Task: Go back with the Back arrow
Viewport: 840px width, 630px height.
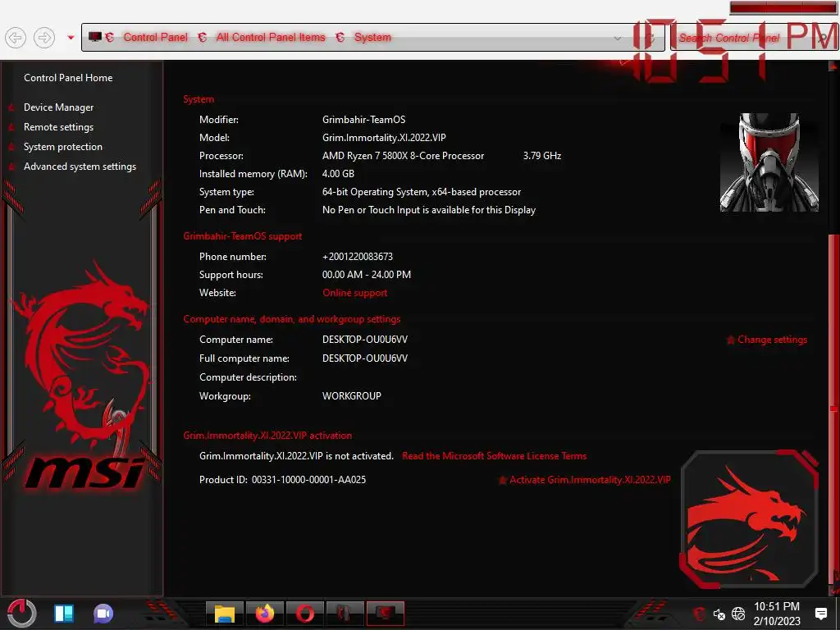Action: tap(16, 38)
